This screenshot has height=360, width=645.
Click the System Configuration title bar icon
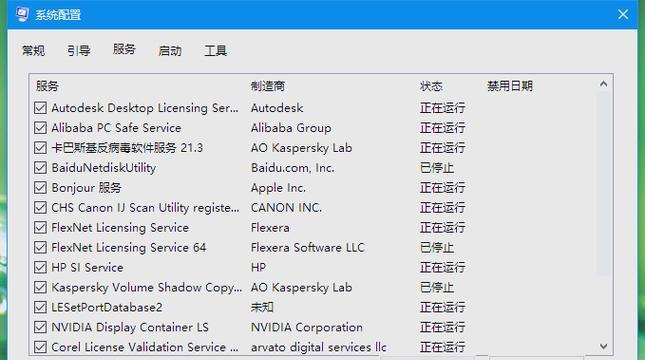click(22, 14)
